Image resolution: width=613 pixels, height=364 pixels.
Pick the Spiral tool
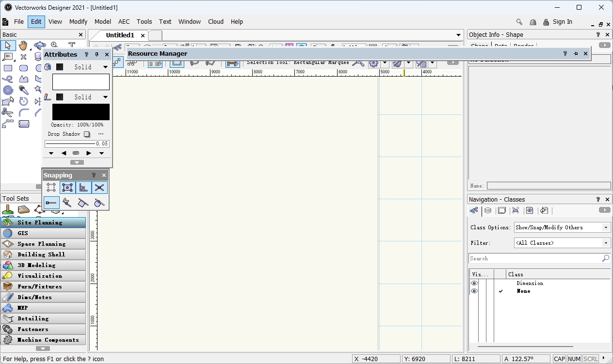pos(8,90)
